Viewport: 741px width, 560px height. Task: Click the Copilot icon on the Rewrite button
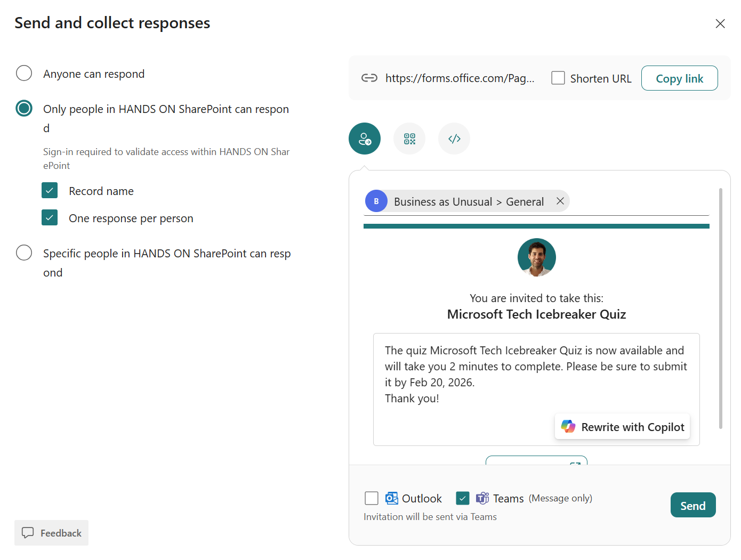[568, 426]
